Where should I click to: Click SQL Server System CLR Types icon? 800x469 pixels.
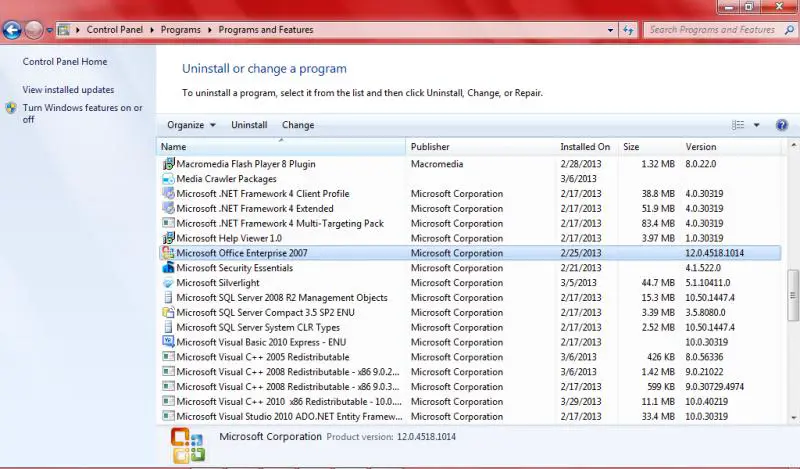(x=168, y=327)
